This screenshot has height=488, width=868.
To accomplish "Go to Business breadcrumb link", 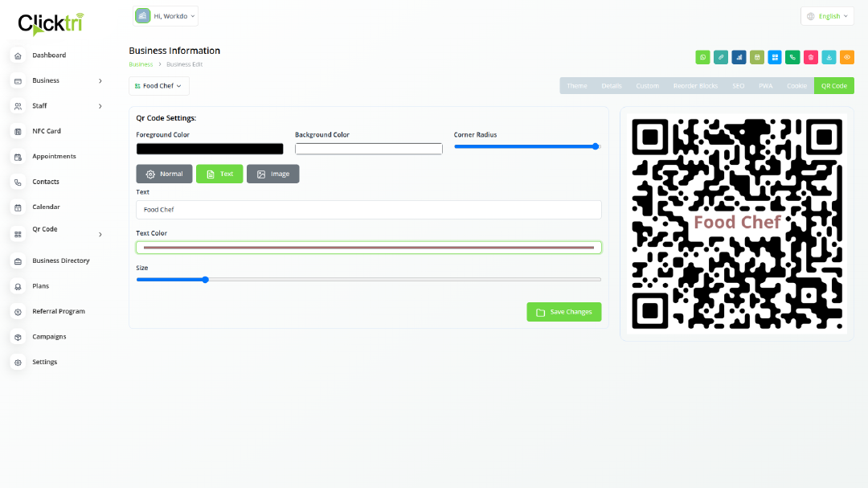I will click(141, 64).
